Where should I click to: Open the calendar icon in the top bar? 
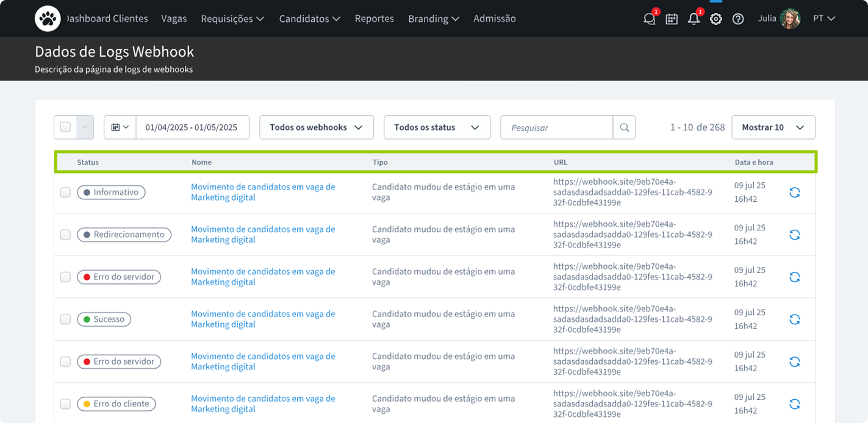[x=671, y=18]
